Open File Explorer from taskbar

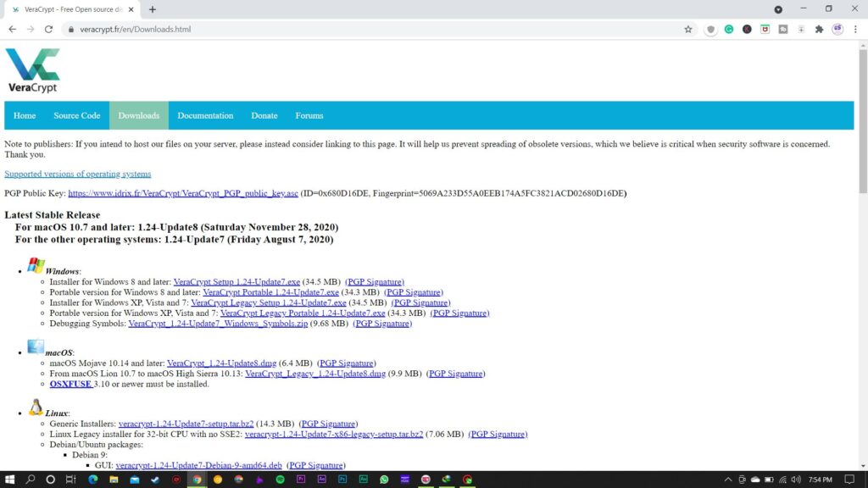[x=114, y=480]
